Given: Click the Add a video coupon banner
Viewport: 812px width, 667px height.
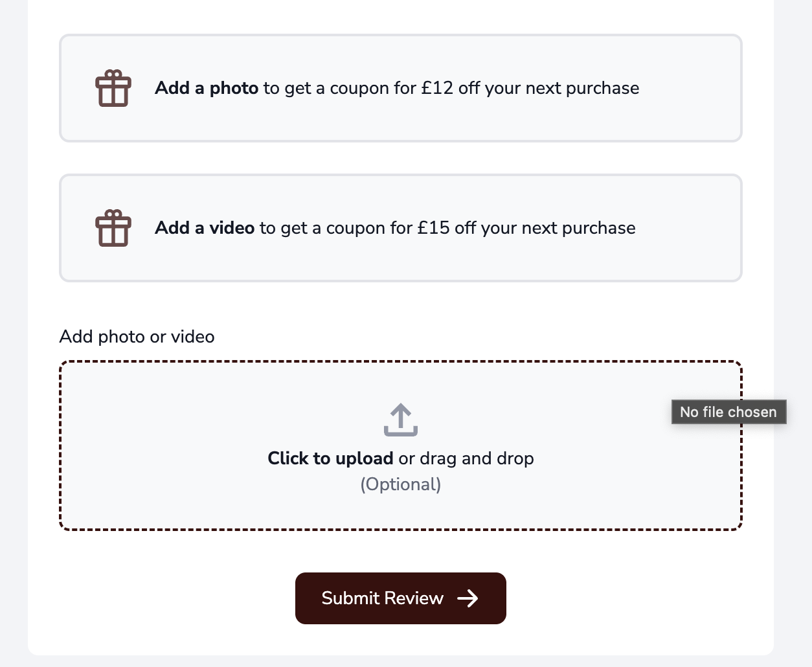Looking at the screenshot, I should (401, 228).
